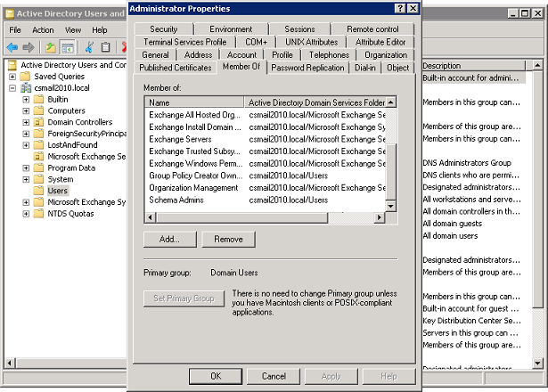Click the member list scroll down arrow
This screenshot has width=548, height=392.
point(390,207)
